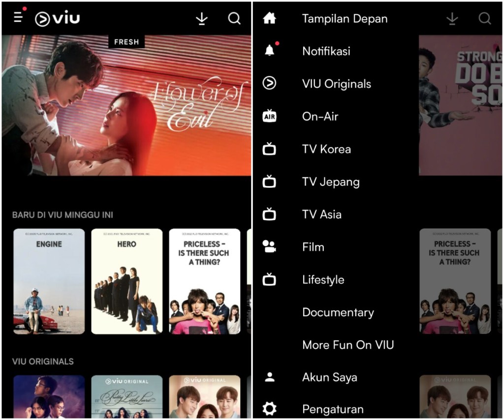Image resolution: width=504 pixels, height=420 pixels.
Task: Open the HERO show poster
Action: [x=126, y=281]
